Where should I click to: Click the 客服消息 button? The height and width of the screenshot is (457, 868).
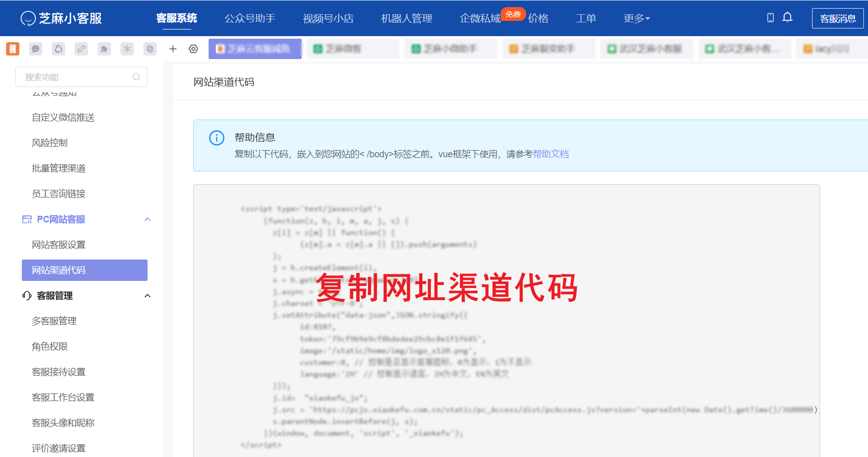[x=837, y=18]
